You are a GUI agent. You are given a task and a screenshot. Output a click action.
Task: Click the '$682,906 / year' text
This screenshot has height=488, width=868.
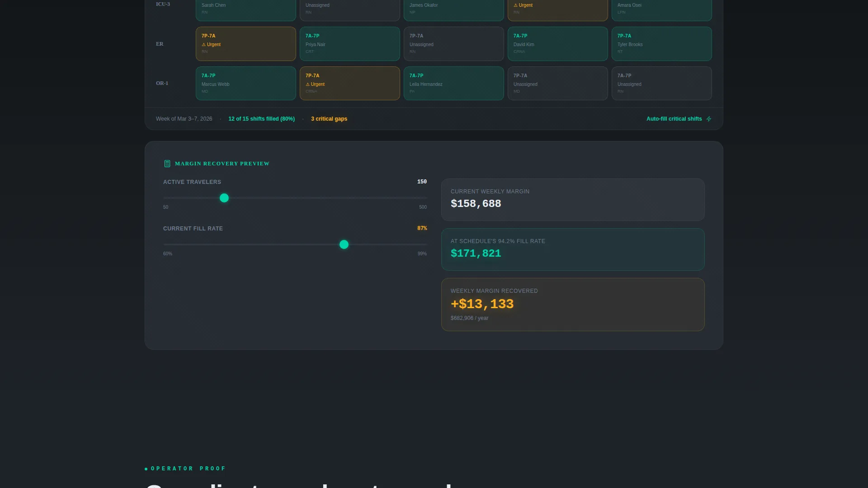pyautogui.click(x=469, y=318)
